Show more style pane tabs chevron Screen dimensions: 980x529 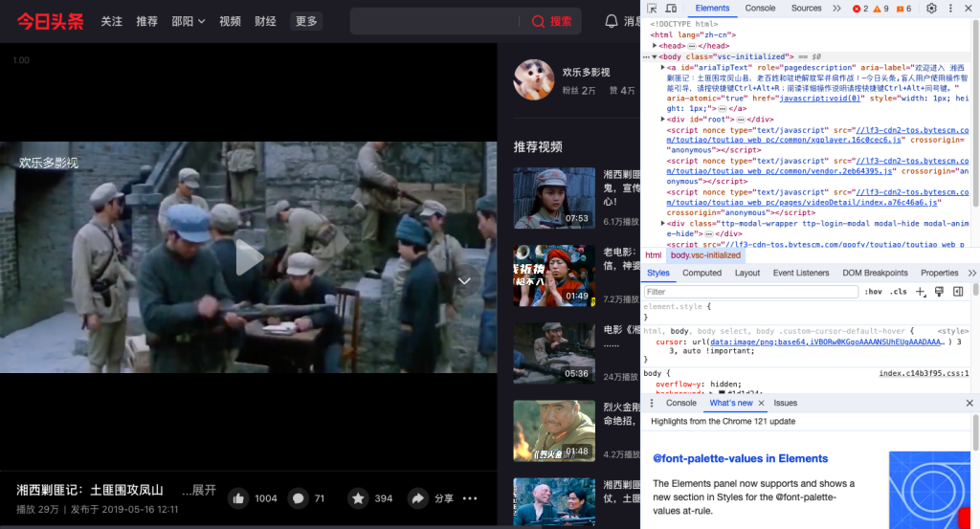[x=972, y=273]
